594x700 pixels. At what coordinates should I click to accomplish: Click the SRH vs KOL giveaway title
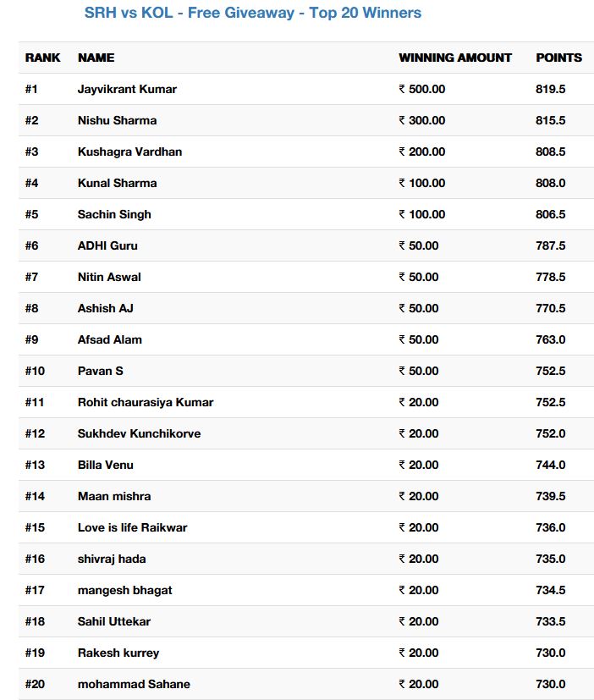[x=253, y=13]
